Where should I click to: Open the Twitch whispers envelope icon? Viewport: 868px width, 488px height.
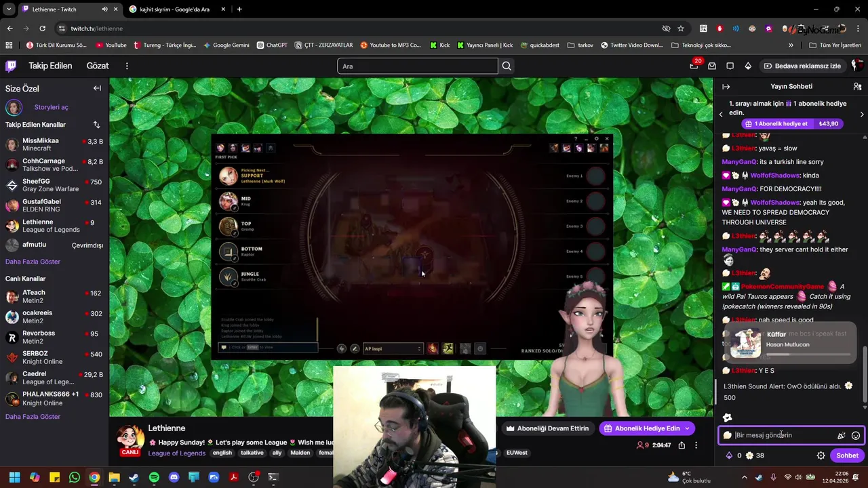tap(712, 66)
